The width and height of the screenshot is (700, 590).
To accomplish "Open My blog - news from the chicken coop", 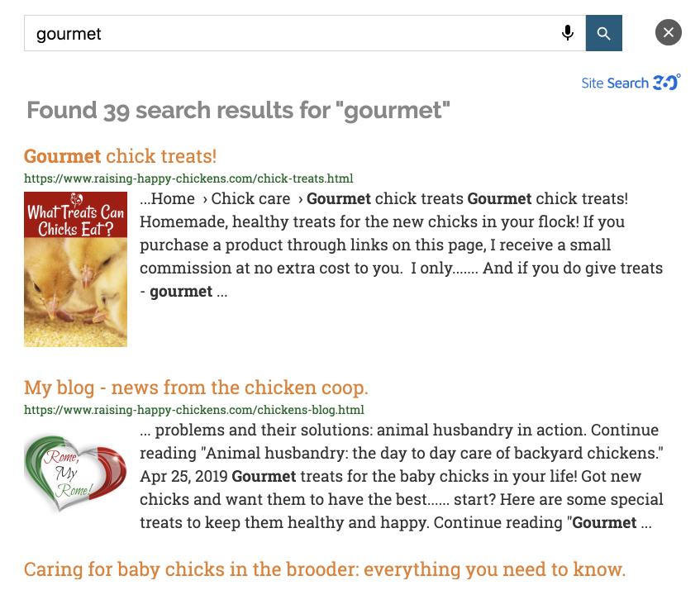I will 196,388.
